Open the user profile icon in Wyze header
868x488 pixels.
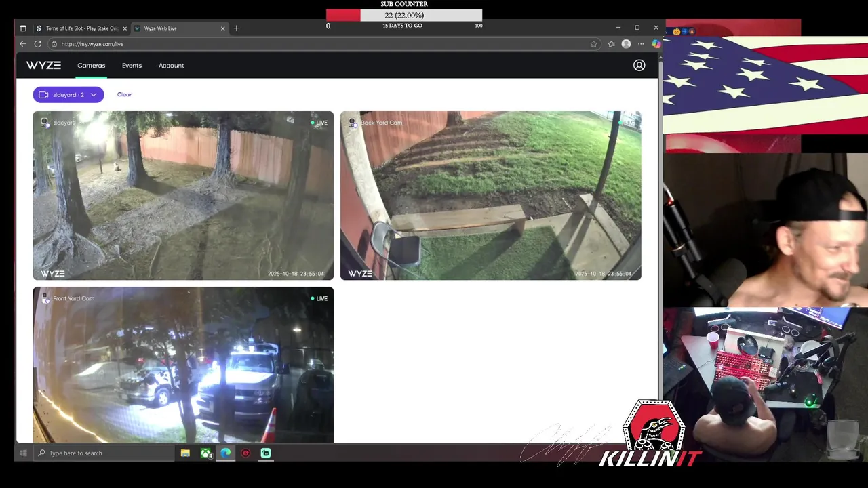[x=639, y=66]
